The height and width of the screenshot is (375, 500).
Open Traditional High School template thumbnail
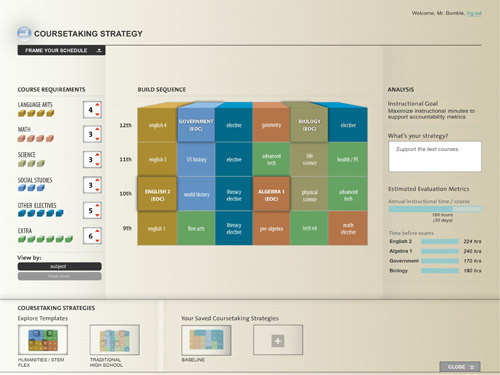pyautogui.click(x=115, y=340)
